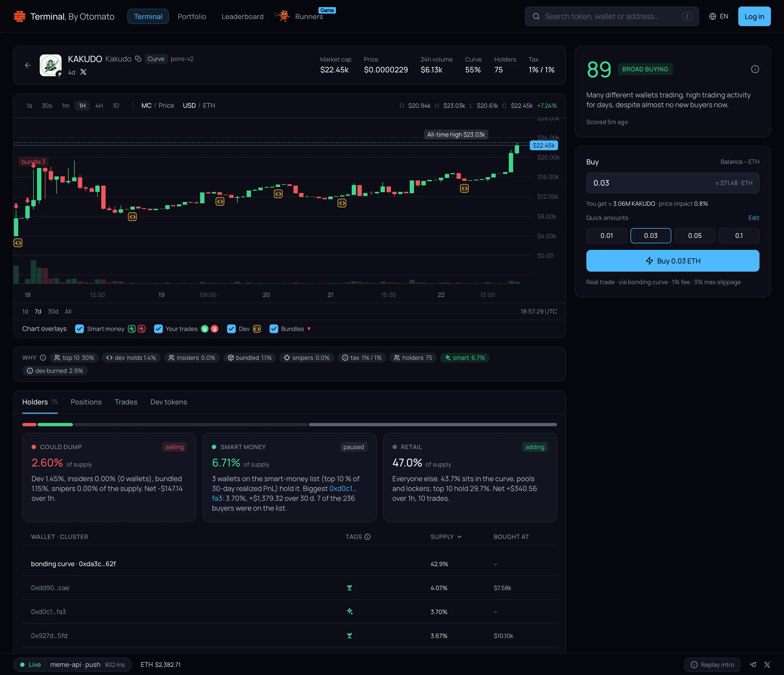
Task: Click the dev marker at chart bottom left
Action: point(18,243)
